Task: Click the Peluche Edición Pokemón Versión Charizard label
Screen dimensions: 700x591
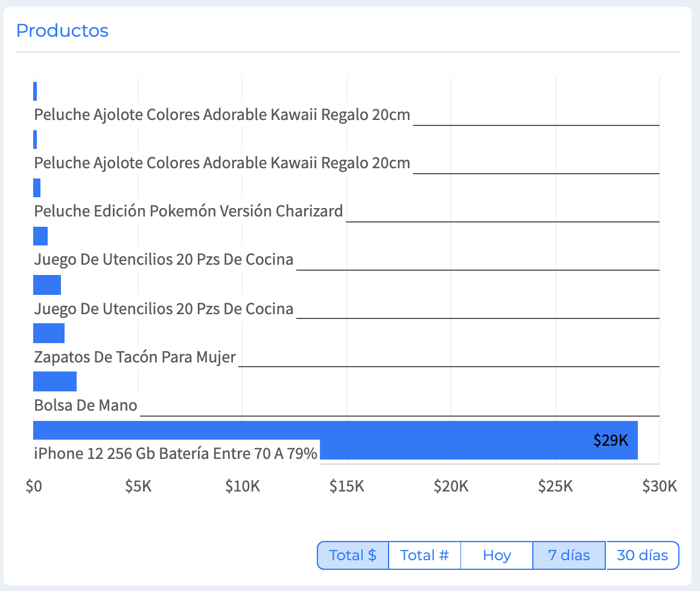Action: click(188, 211)
